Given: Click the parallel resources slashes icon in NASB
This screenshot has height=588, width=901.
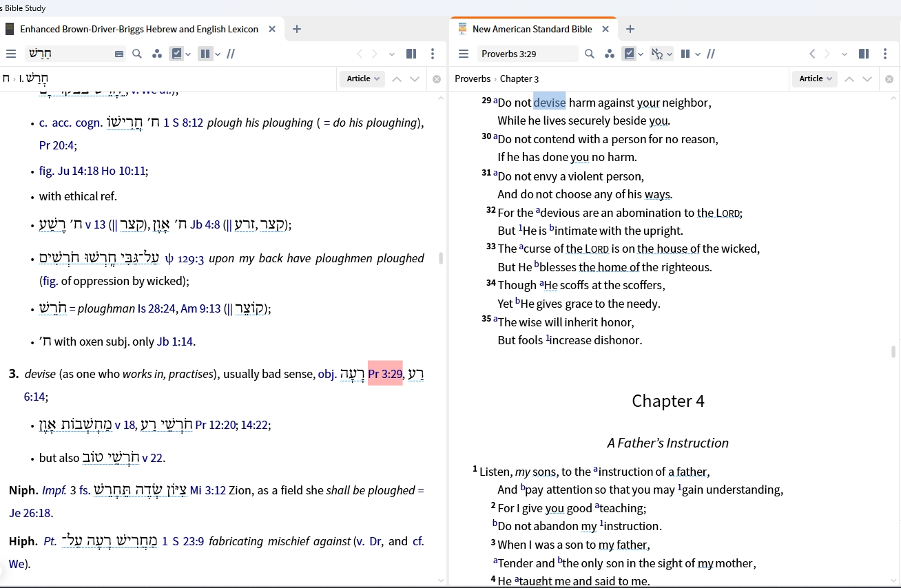Looking at the screenshot, I should click(x=711, y=54).
